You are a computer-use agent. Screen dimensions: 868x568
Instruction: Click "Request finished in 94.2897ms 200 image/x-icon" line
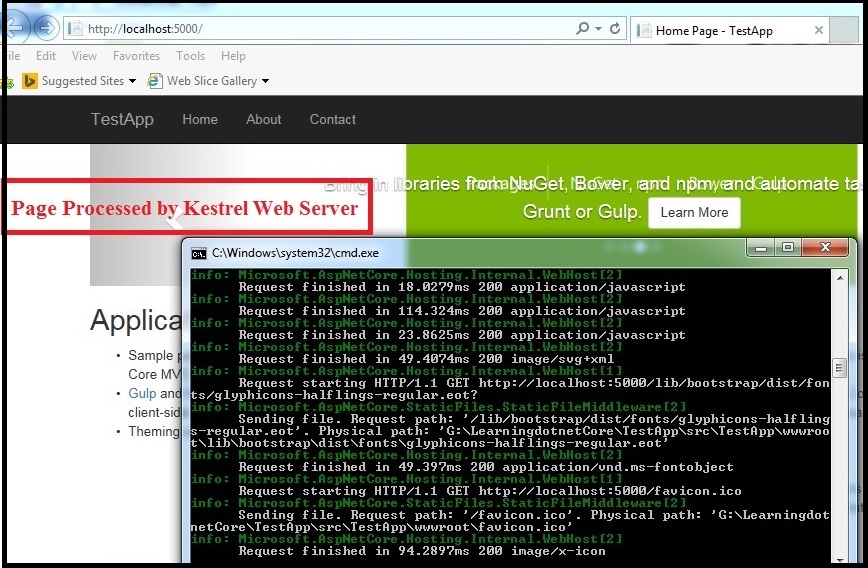coord(422,551)
